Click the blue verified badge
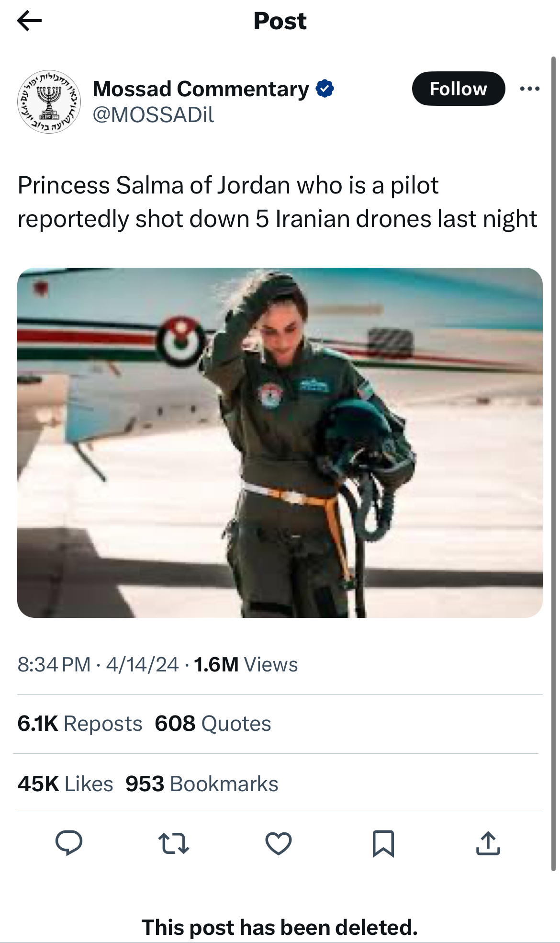Image resolution: width=560 pixels, height=943 pixels. (325, 89)
